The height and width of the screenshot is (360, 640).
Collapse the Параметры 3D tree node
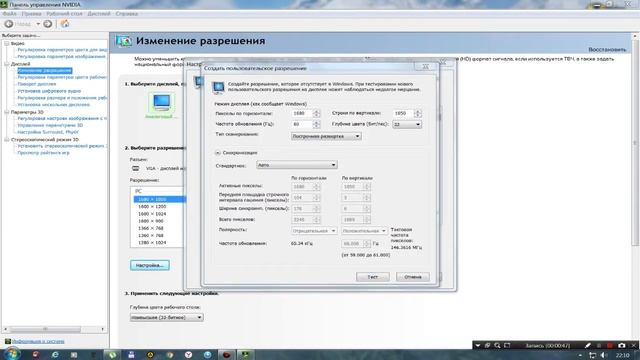click(7, 112)
